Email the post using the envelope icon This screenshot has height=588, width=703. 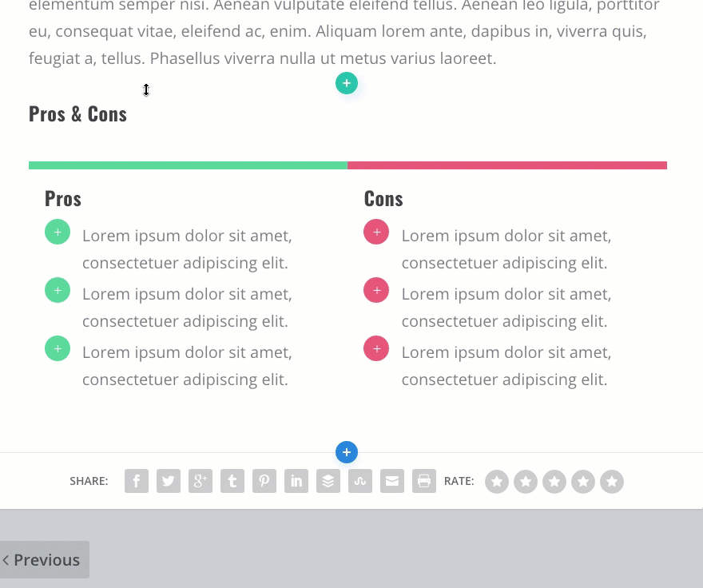[x=392, y=481]
